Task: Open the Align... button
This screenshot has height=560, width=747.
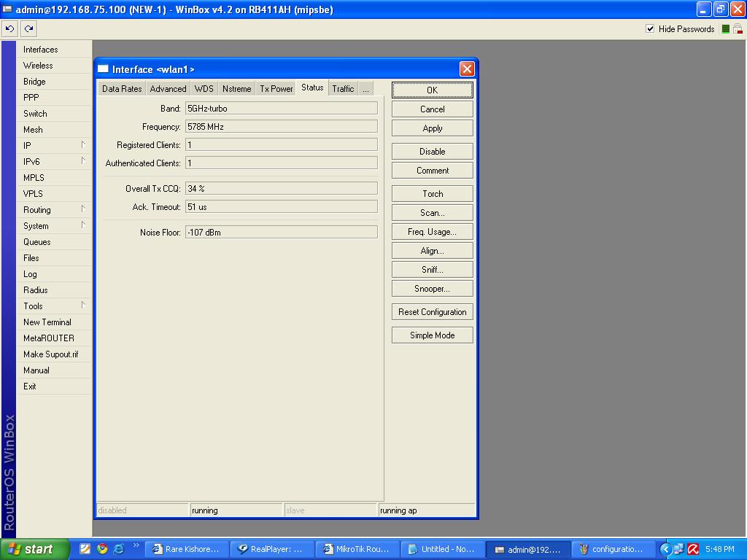Action: (x=432, y=251)
